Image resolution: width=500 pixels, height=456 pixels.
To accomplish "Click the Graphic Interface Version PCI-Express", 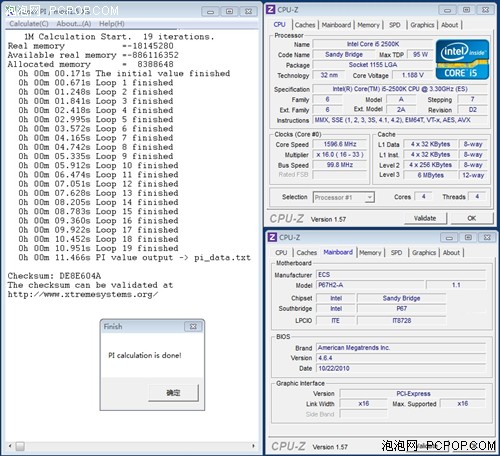I will click(x=413, y=394).
